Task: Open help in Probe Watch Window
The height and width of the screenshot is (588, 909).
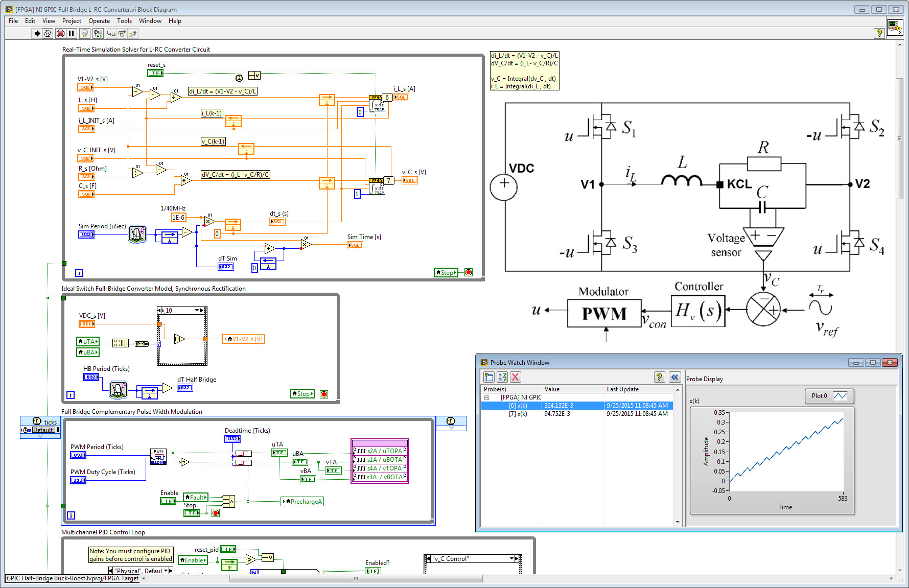Action: (660, 377)
